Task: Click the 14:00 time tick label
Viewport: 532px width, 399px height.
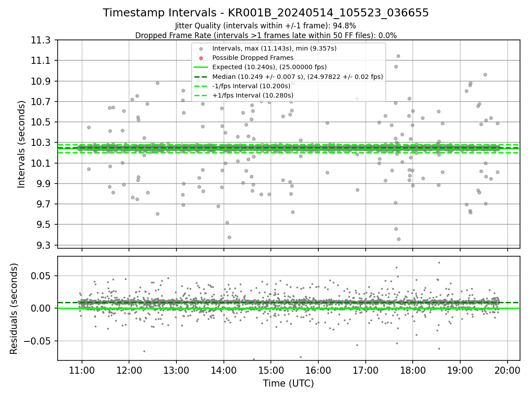Action: (223, 370)
